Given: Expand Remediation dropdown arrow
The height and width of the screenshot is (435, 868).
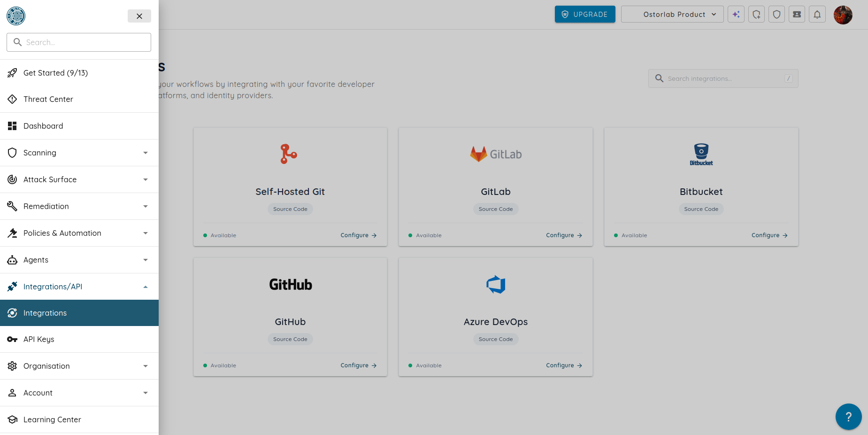Looking at the screenshot, I should pos(146,206).
